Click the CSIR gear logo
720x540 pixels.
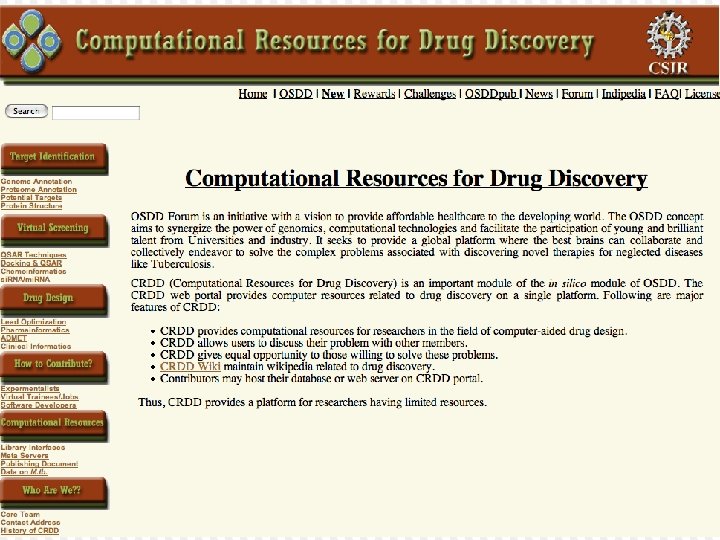point(669,42)
